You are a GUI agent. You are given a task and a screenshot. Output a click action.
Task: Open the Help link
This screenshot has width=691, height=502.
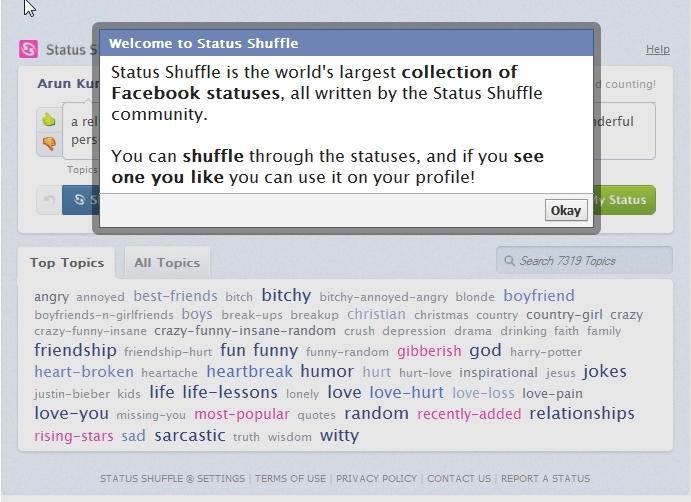click(x=658, y=49)
